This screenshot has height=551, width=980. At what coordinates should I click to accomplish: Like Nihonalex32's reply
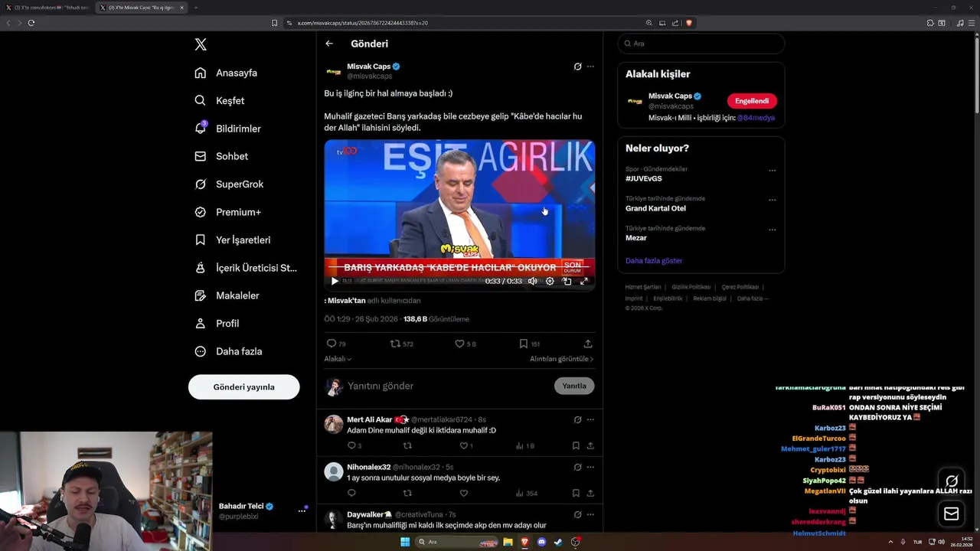463,493
